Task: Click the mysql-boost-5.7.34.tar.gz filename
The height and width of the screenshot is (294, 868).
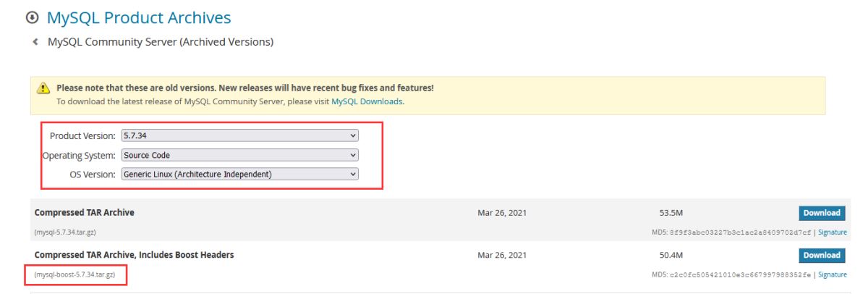Action: pos(75,275)
